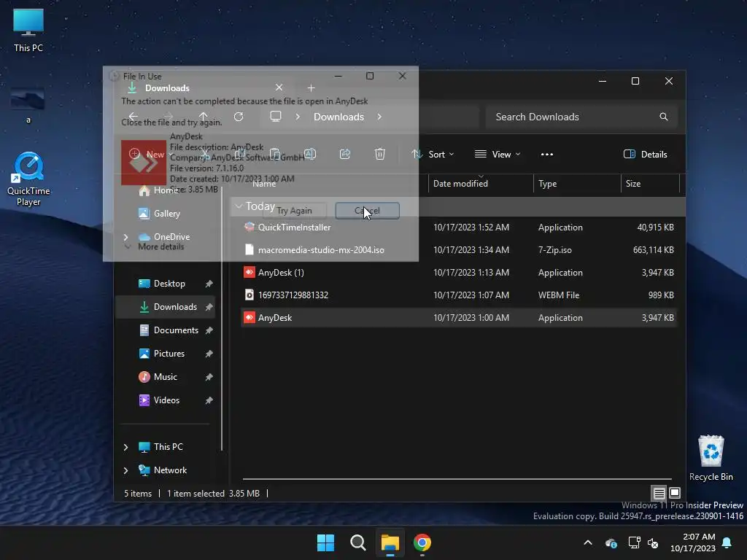Click the QuickTimeInstaller file icon
The image size is (747, 560).
click(249, 227)
